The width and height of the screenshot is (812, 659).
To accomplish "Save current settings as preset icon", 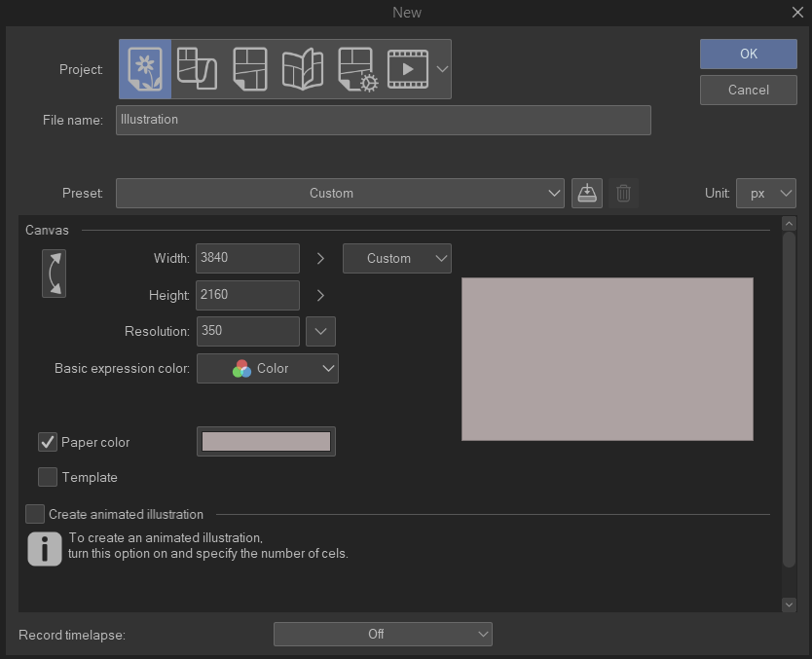I will [587, 193].
